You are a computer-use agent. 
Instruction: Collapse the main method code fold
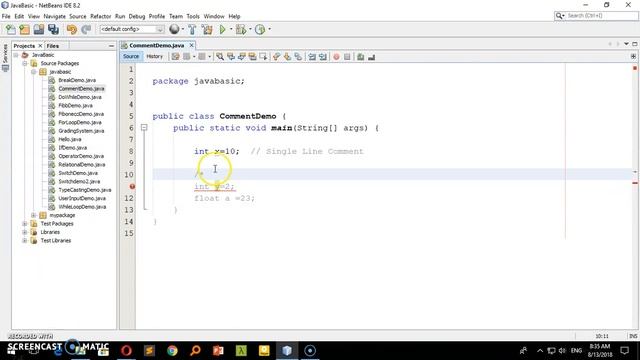[144, 128]
